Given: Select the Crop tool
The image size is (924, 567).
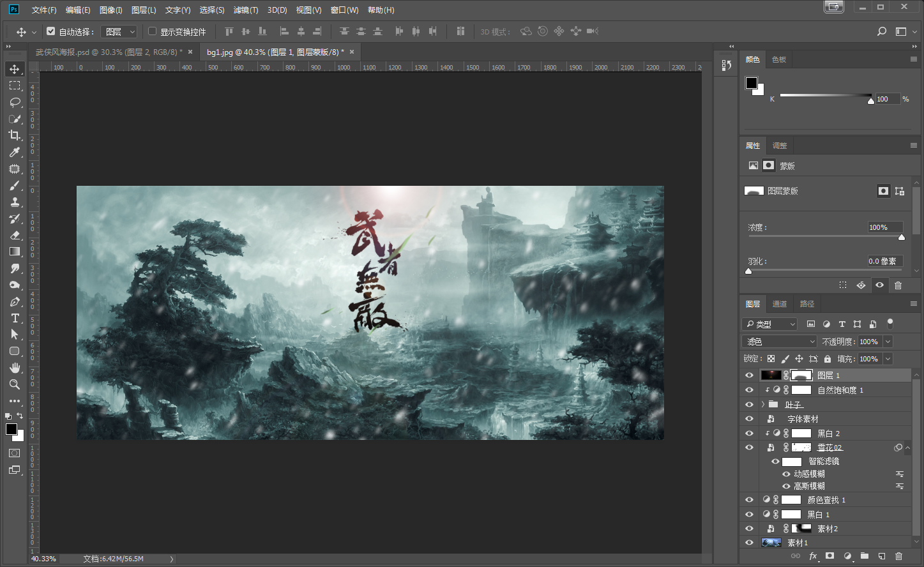Looking at the screenshot, I should point(15,135).
